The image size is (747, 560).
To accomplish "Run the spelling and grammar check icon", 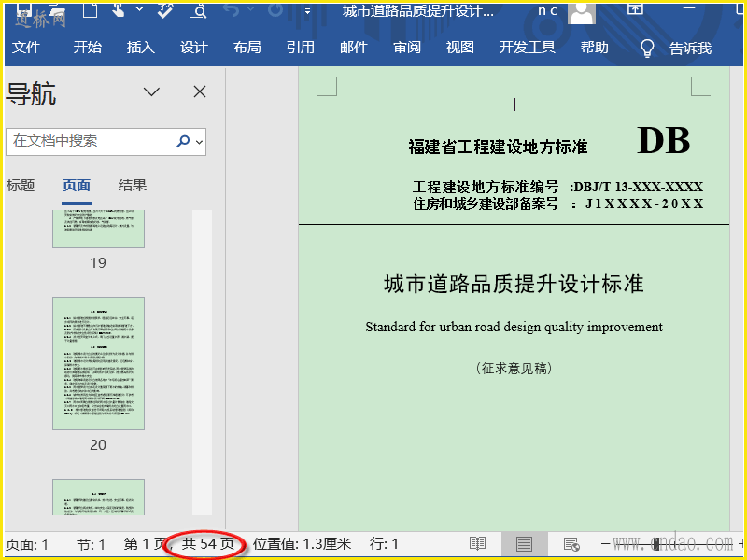I will [x=165, y=9].
